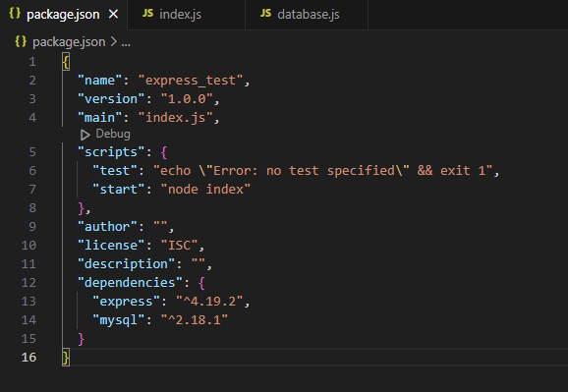Click the breadcrumb chevron separator
568x392 pixels.
point(114,41)
